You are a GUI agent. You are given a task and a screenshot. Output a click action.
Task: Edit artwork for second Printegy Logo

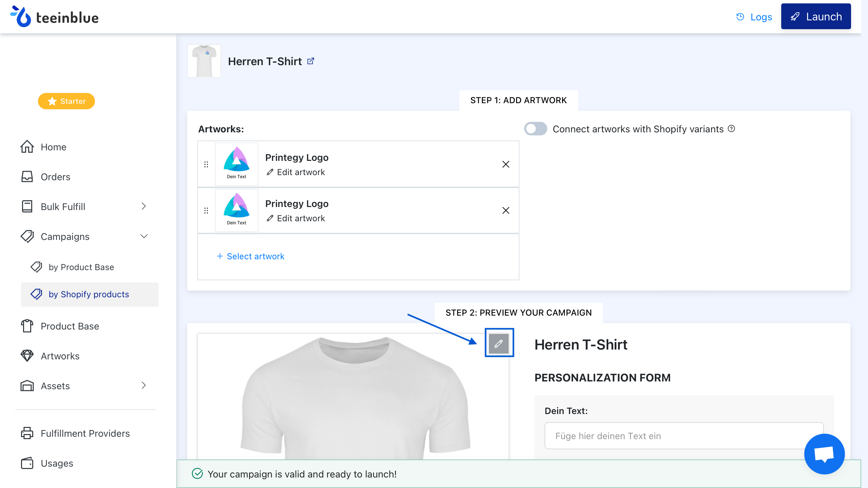point(296,218)
